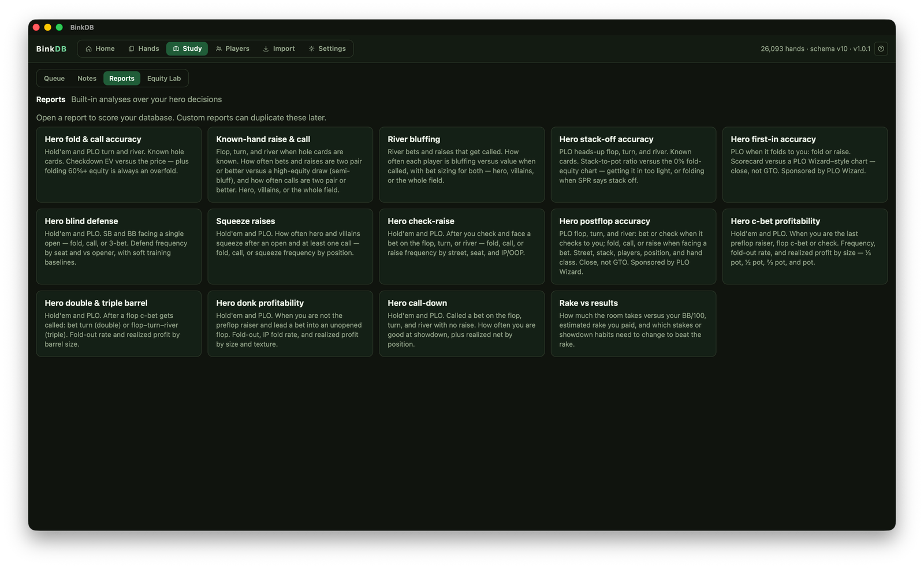Screen dimensions: 924x568
Task: Open help icon beside version text
Action: coord(881,49)
